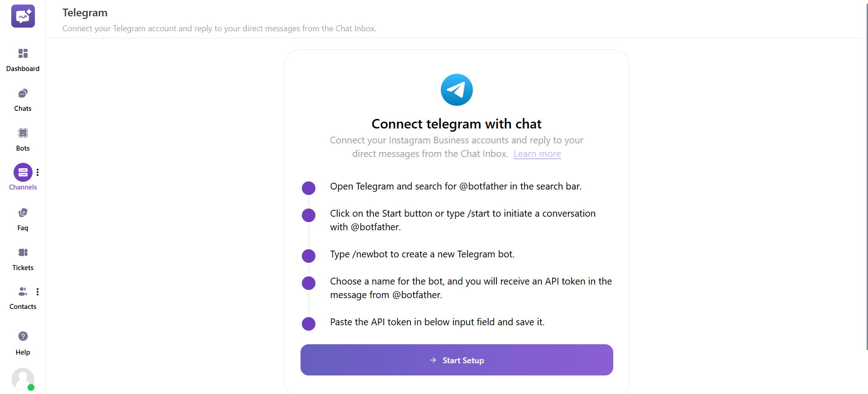Click the app logo at top left
Viewport: 868px width, 394px height.
[x=23, y=16]
